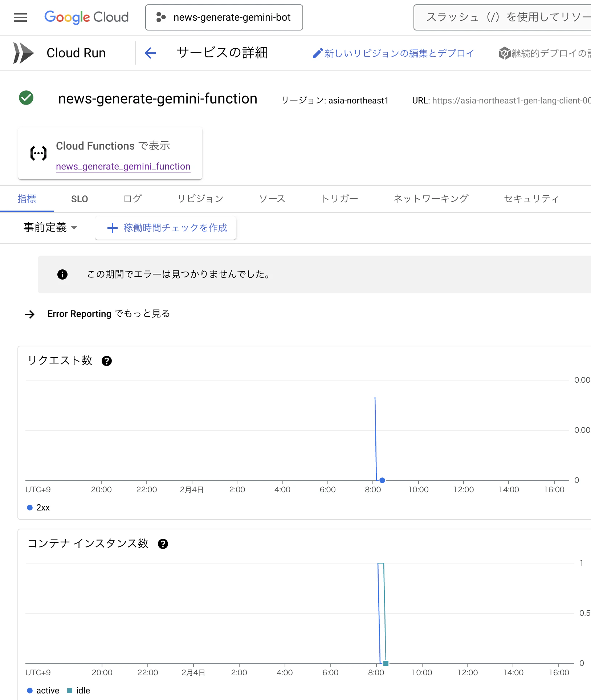Switch to the ログ tab
The height and width of the screenshot is (700, 591).
133,199
